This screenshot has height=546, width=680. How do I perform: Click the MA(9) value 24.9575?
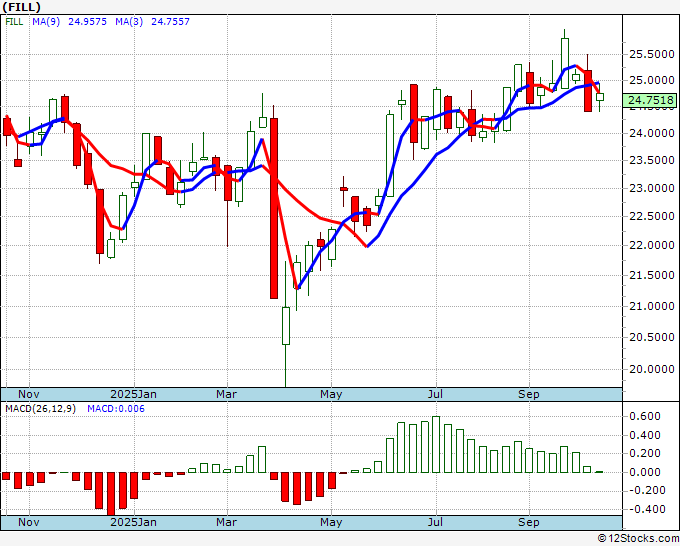pos(87,22)
